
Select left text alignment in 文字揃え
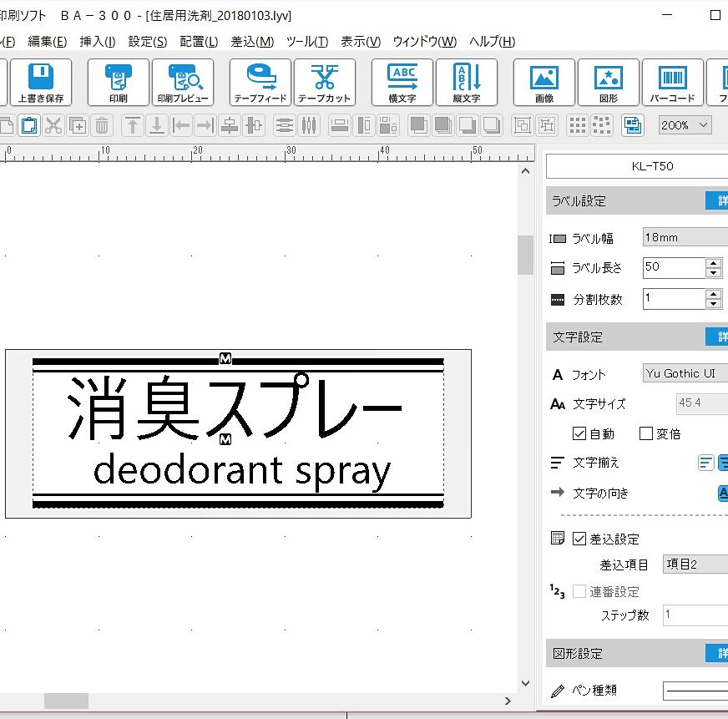705,463
